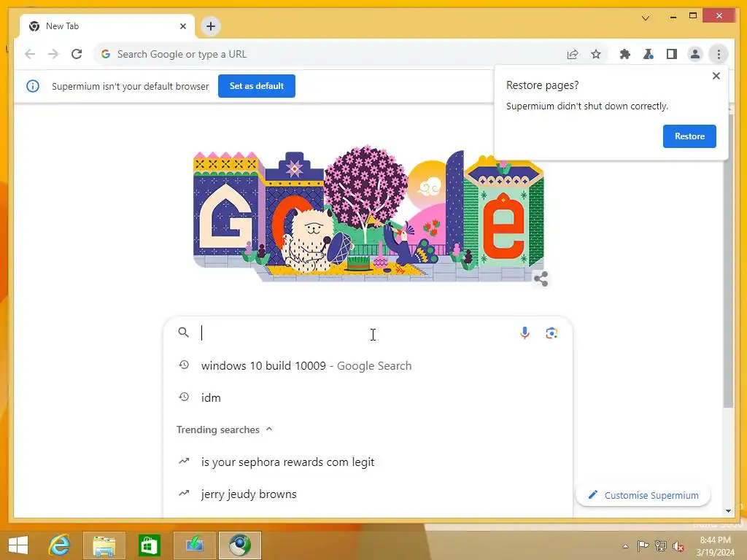Open the network tray icon
The width and height of the screenshot is (747, 560).
661,546
